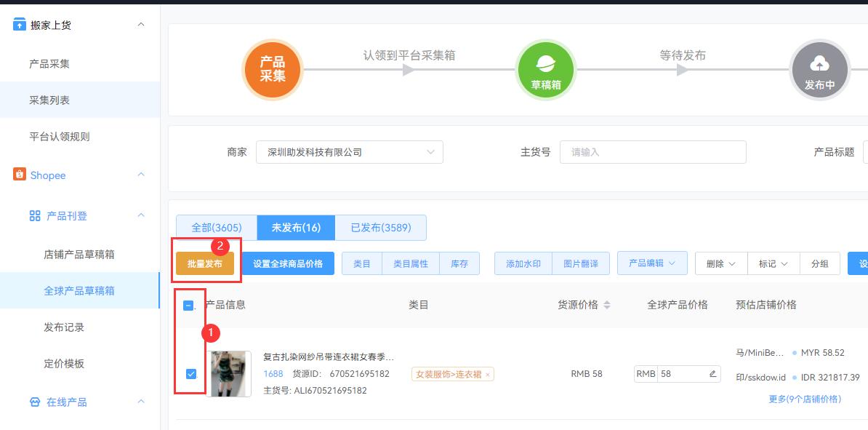The width and height of the screenshot is (868, 430).
Task: Expand the 产品编辑 dropdown
Action: pos(651,263)
